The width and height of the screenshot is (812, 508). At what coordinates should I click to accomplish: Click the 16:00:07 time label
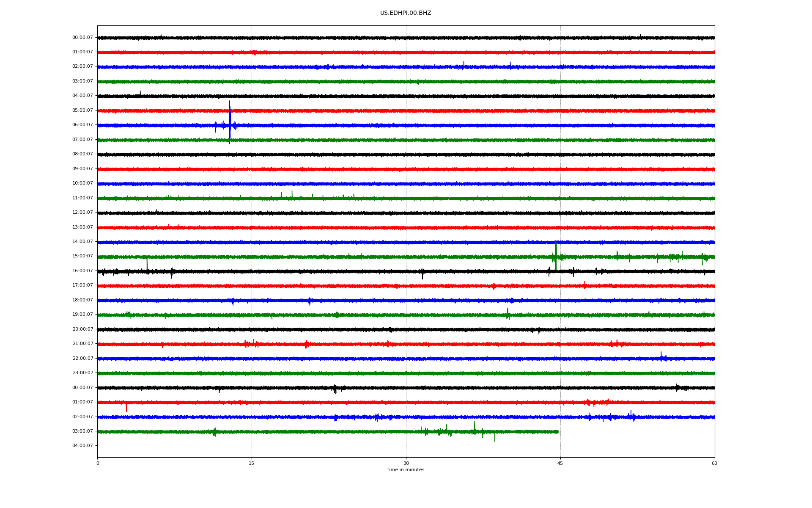coord(82,271)
